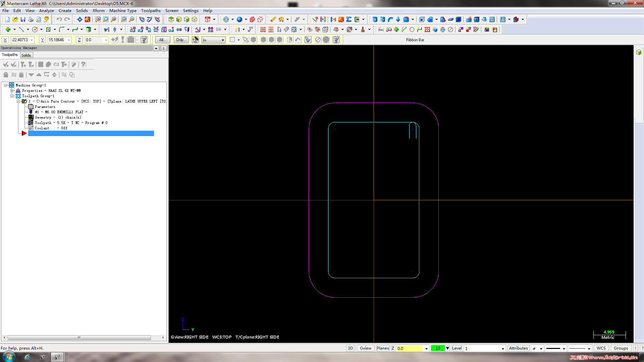The width and height of the screenshot is (644, 362).
Task: Toggle the 3D construction mode button
Action: tap(350, 348)
